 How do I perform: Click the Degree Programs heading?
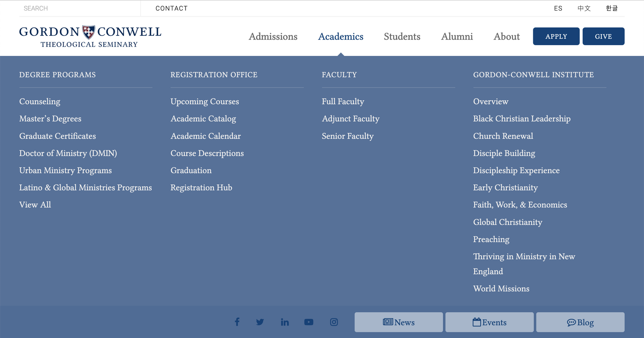(x=58, y=75)
